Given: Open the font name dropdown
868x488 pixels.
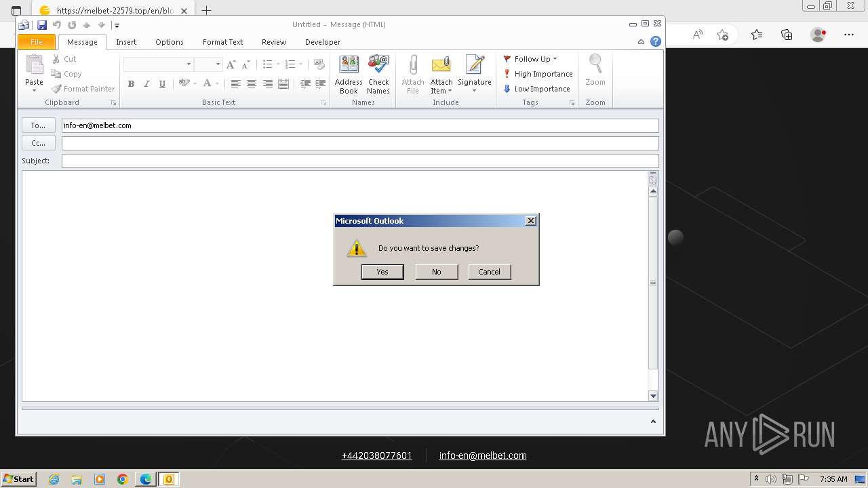Looking at the screenshot, I should pyautogui.click(x=189, y=64).
